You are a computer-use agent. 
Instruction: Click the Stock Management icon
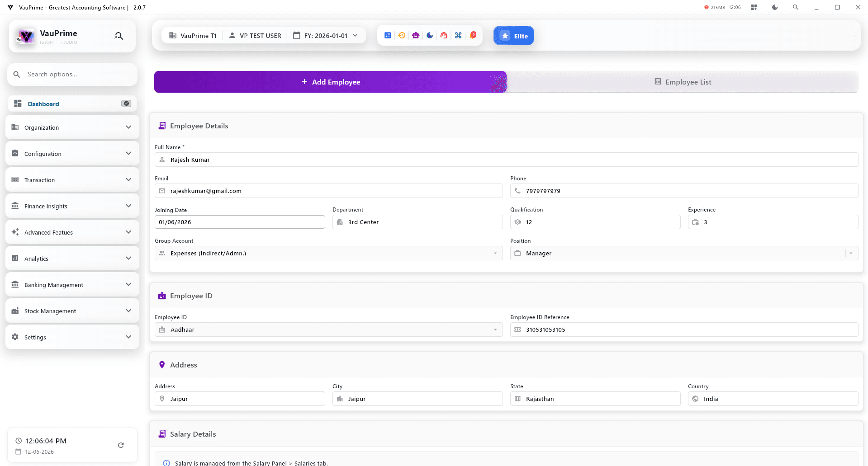point(15,311)
